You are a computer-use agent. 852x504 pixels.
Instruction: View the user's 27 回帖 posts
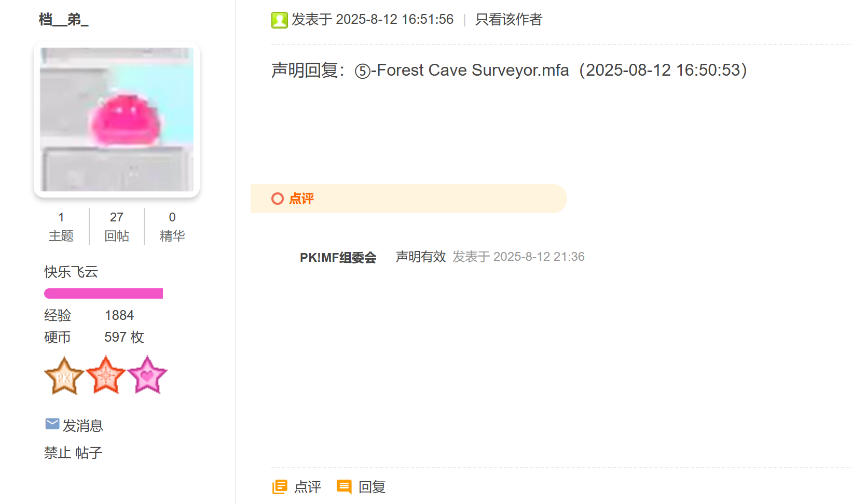point(117,227)
